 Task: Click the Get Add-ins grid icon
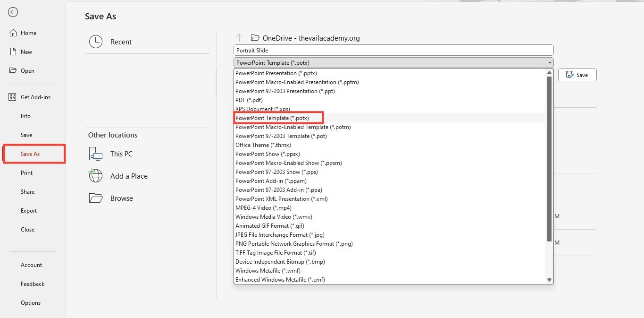tap(13, 97)
